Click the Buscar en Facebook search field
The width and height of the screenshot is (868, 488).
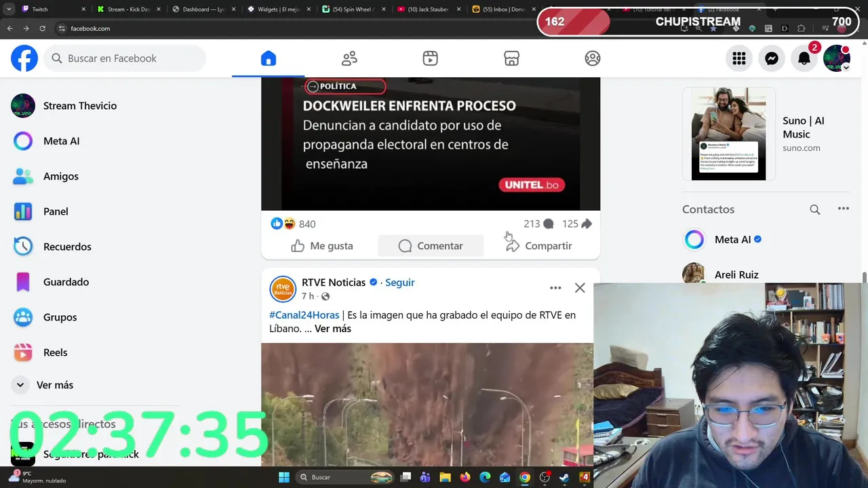click(x=125, y=58)
